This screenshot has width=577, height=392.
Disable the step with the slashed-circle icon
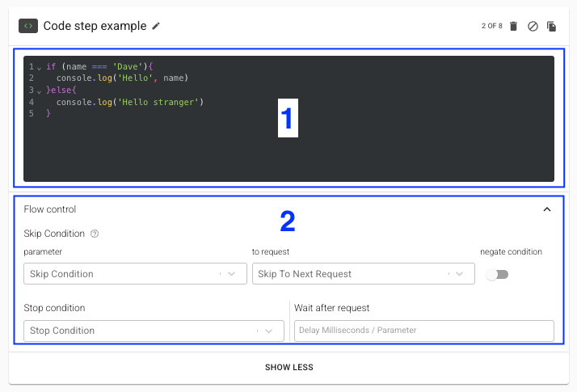[533, 26]
